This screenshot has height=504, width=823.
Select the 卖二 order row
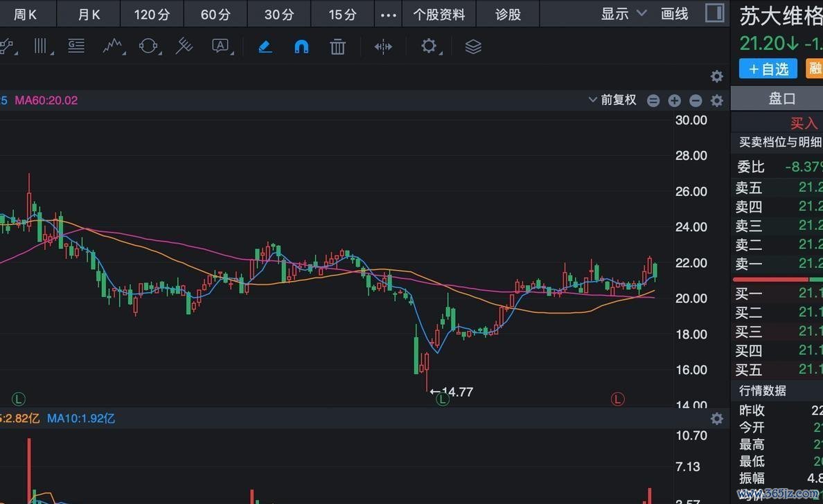coord(779,244)
